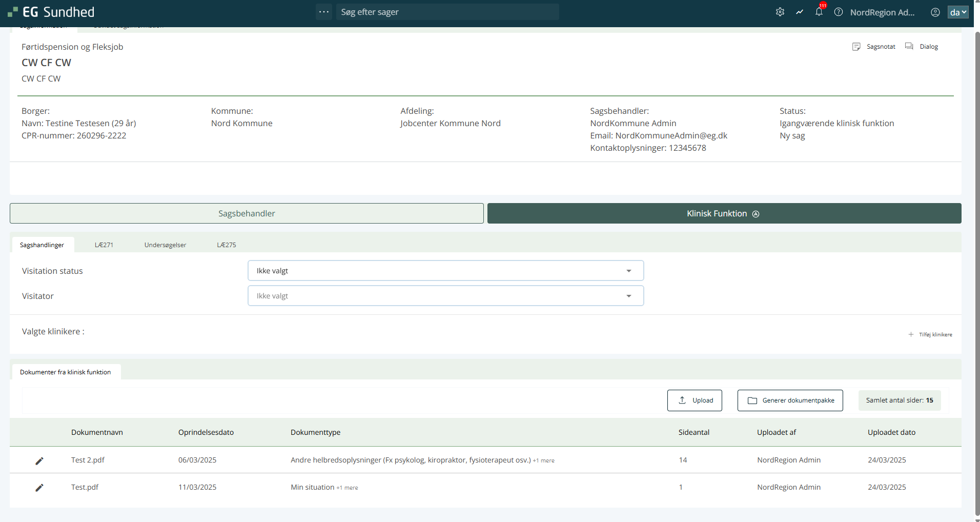Click the help question mark icon

point(838,12)
